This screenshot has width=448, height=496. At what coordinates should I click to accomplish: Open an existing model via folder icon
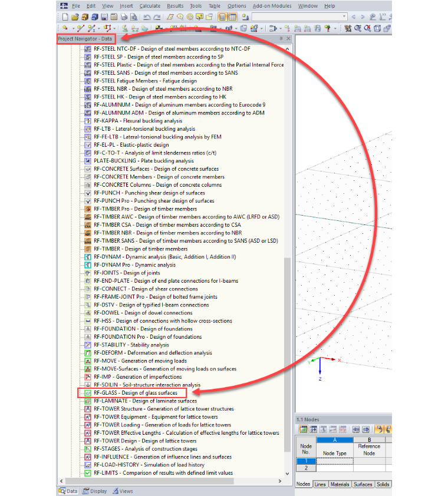coord(75,16)
